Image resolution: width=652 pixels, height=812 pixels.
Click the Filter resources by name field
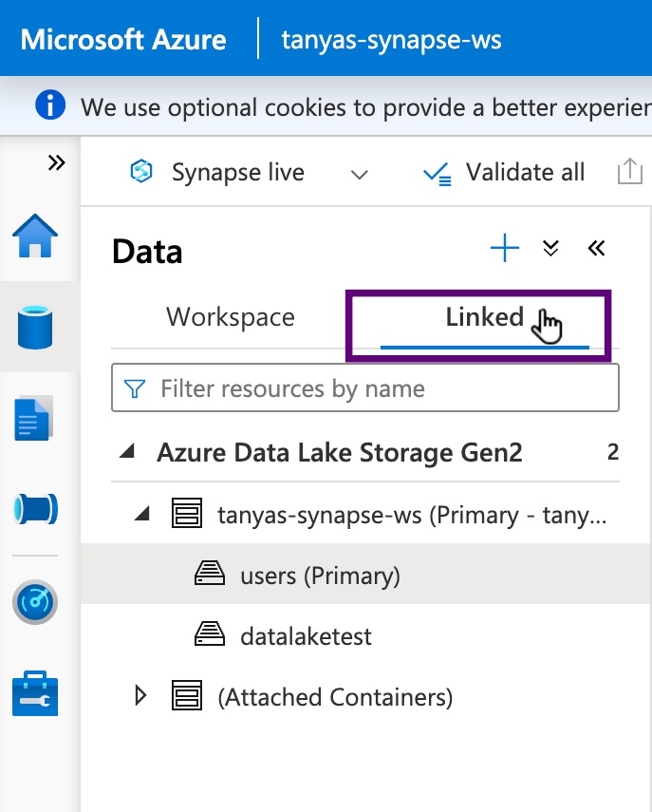pyautogui.click(x=364, y=387)
